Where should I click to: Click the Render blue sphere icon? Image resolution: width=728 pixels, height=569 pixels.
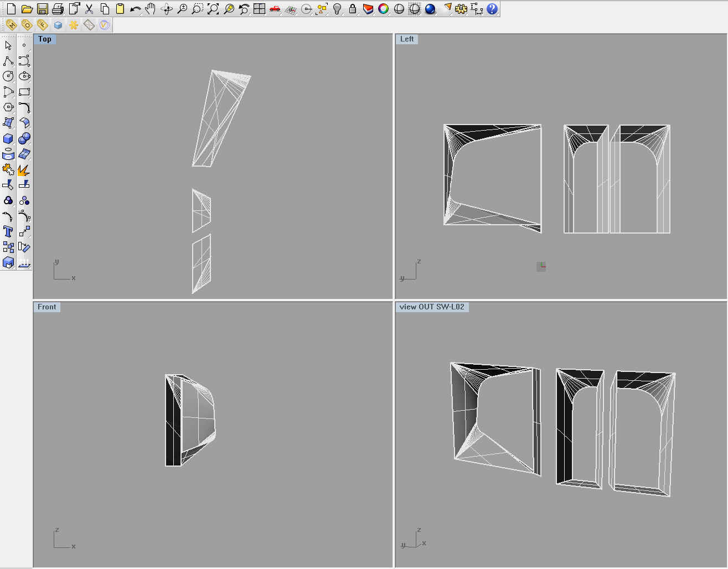point(430,9)
